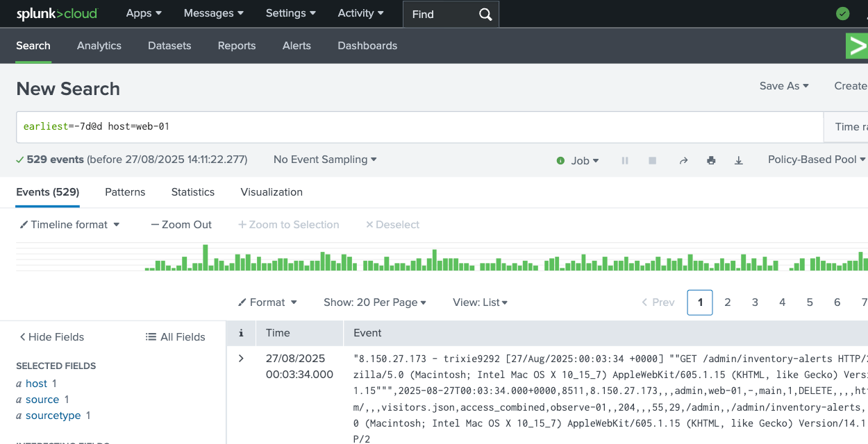The width and height of the screenshot is (868, 444).
Task: Open the Alerts tab
Action: point(297,46)
